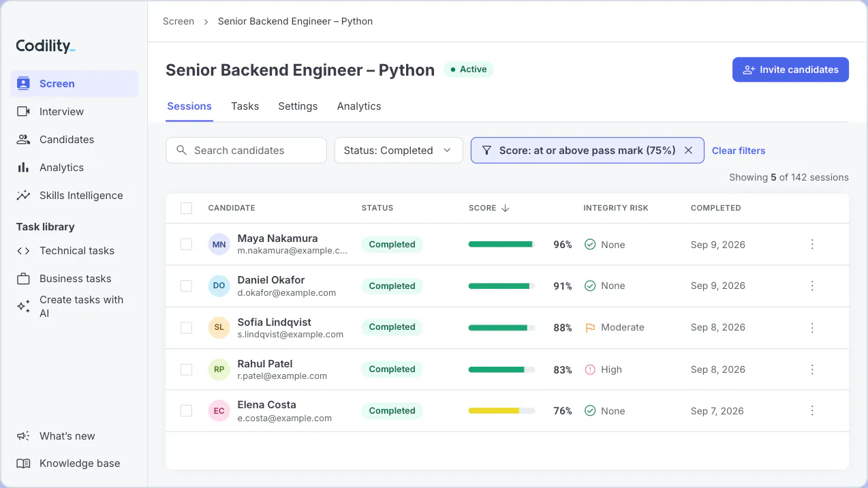Click the Completed date column header

(715, 208)
